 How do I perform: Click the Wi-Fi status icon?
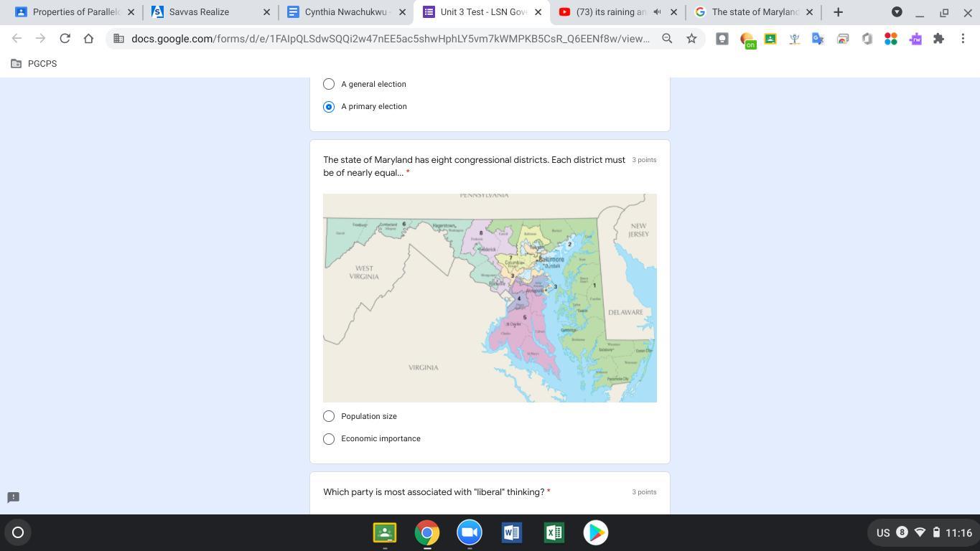[920, 532]
